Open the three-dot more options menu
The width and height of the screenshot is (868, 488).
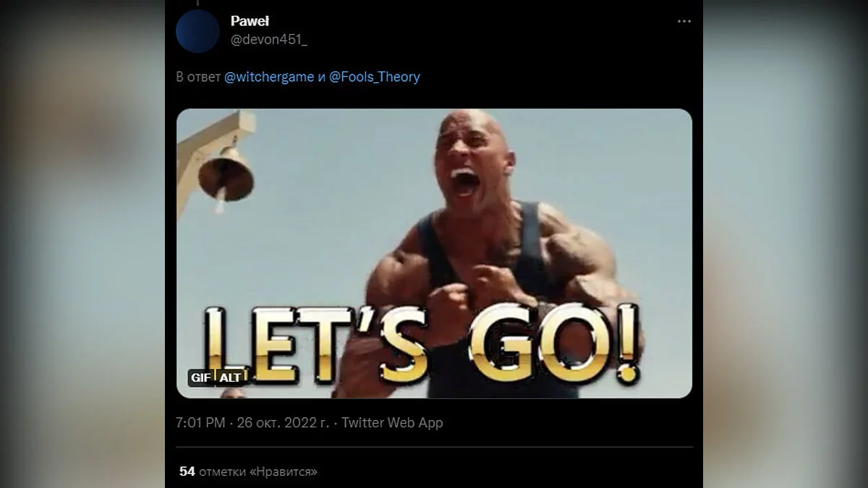point(684,22)
